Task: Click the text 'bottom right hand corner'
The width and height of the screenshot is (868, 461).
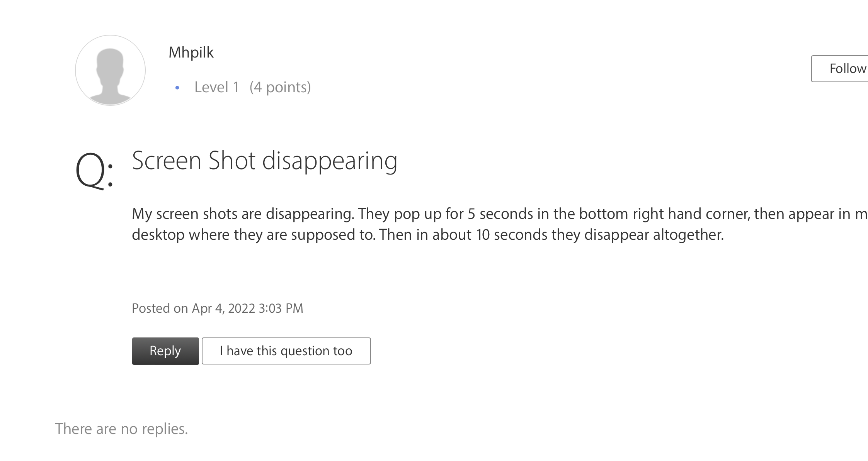Action: [664, 214]
